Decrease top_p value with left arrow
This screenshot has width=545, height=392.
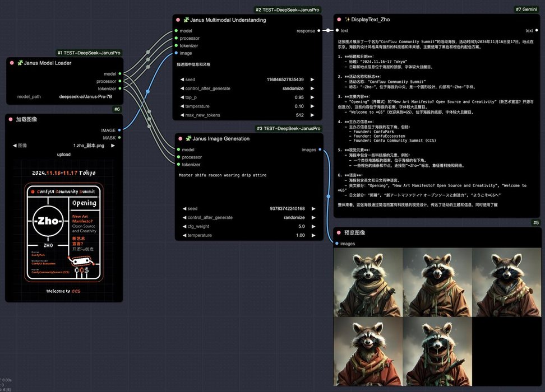pyautogui.click(x=182, y=97)
